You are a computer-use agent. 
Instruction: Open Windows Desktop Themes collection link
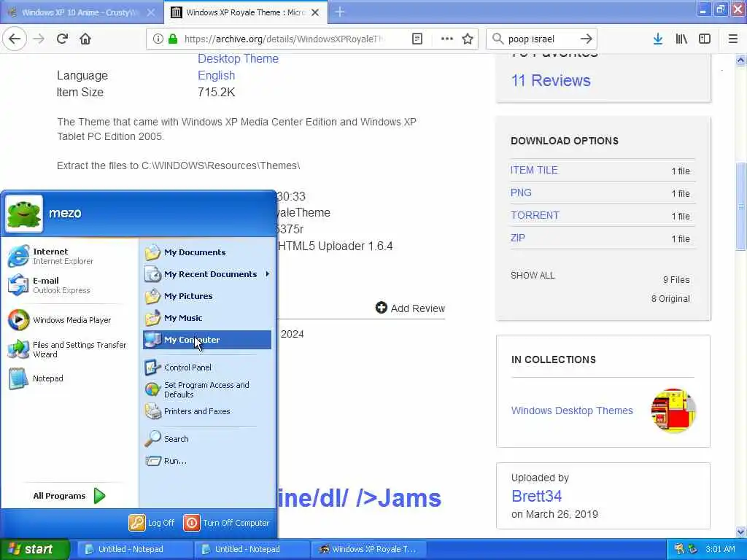point(572,411)
